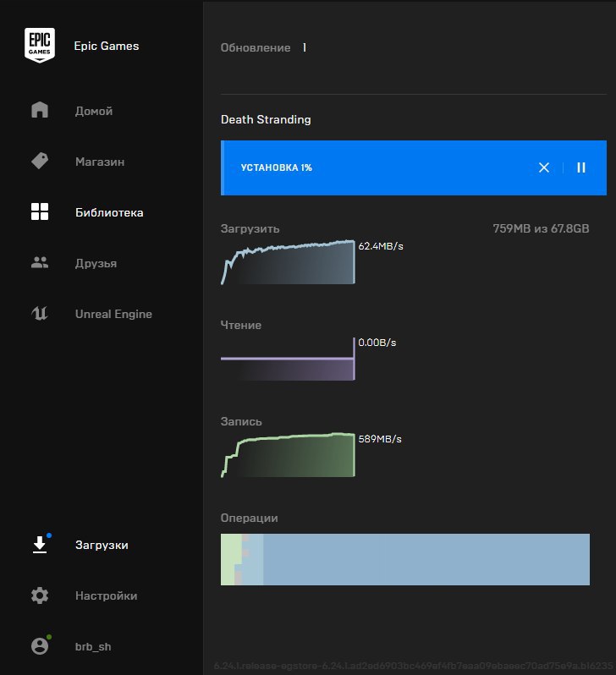
Task: Click the Friends people icon
Action: (x=40, y=262)
